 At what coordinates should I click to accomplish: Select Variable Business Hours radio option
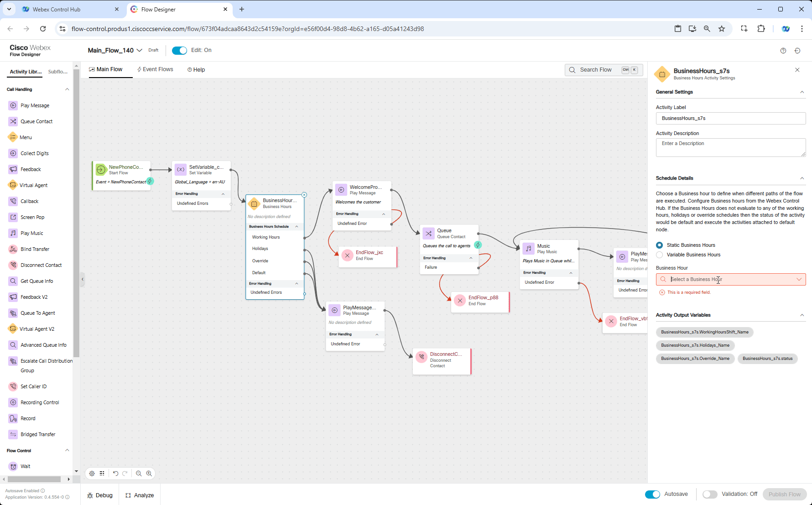click(659, 255)
